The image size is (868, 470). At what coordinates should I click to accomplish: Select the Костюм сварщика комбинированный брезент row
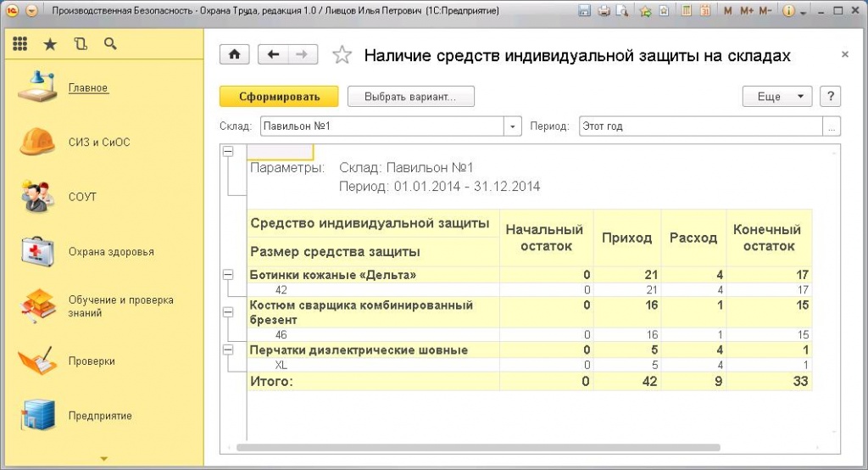[x=530, y=312]
